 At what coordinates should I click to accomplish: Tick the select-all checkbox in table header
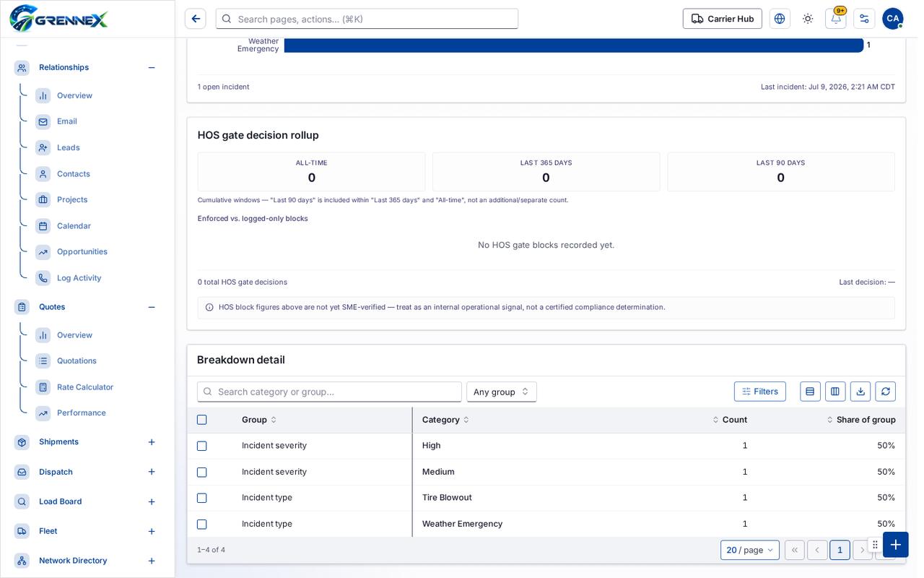202,420
